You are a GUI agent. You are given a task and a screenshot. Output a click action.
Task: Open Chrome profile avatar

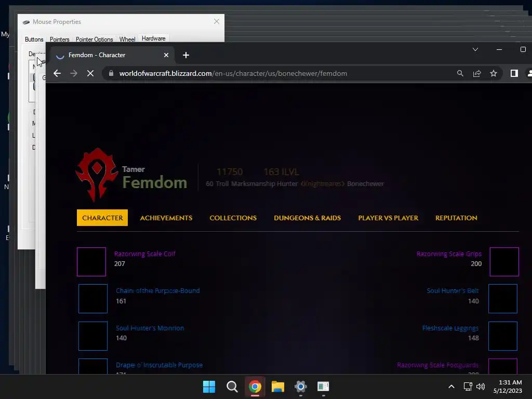[529, 73]
